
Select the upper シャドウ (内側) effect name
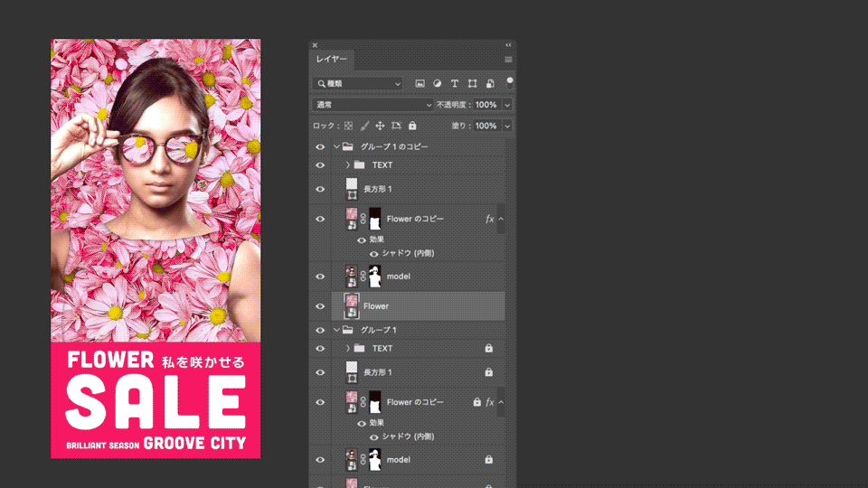(x=408, y=253)
